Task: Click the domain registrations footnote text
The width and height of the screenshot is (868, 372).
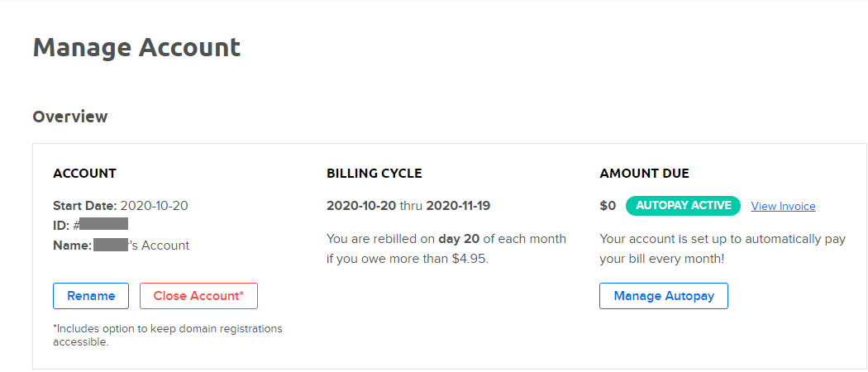Action: [x=167, y=335]
